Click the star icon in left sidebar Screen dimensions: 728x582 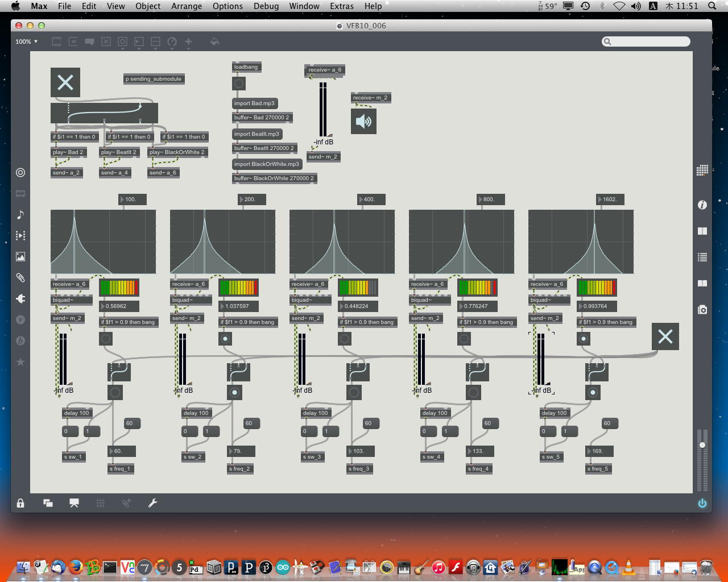(x=20, y=361)
